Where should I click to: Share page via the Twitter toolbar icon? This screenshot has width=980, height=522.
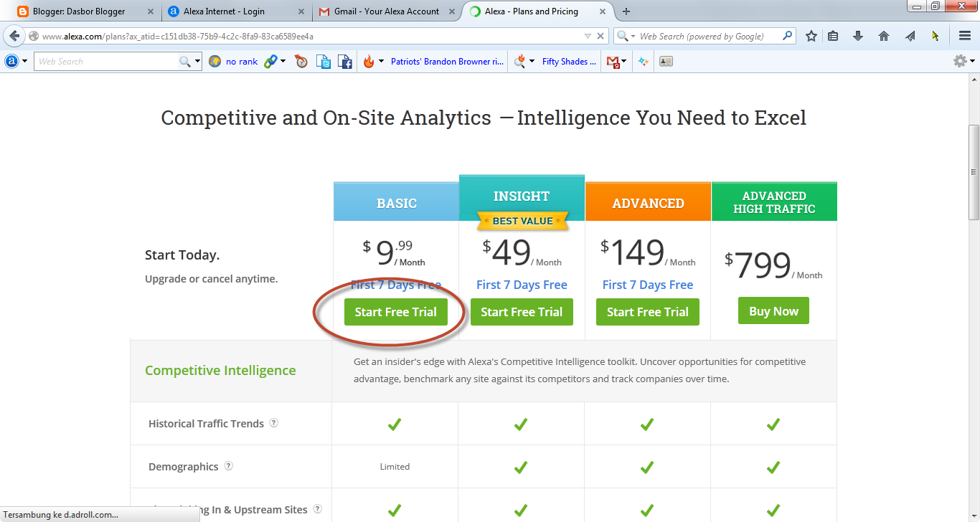pos(324,62)
